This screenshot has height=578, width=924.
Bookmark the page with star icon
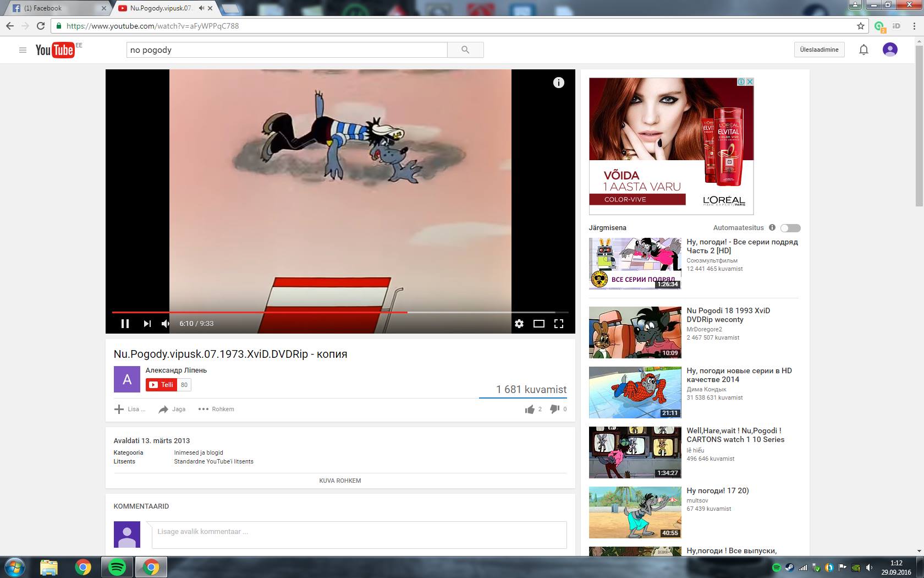pyautogui.click(x=861, y=26)
